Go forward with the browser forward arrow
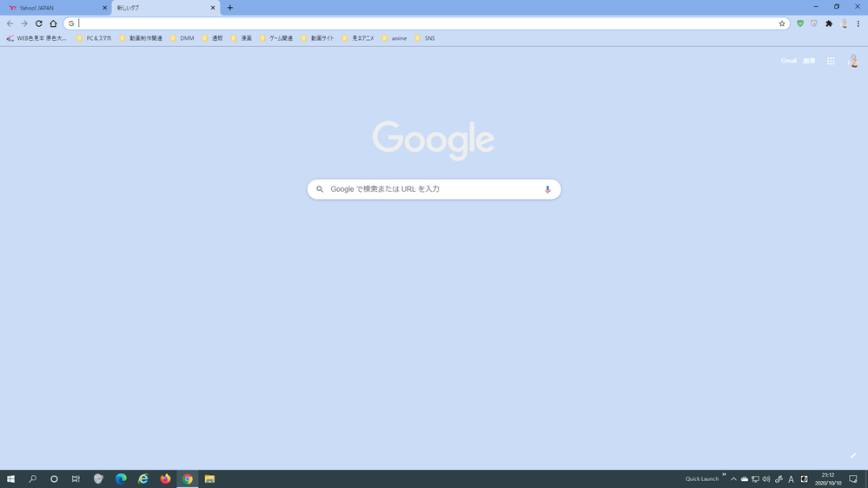 point(24,23)
